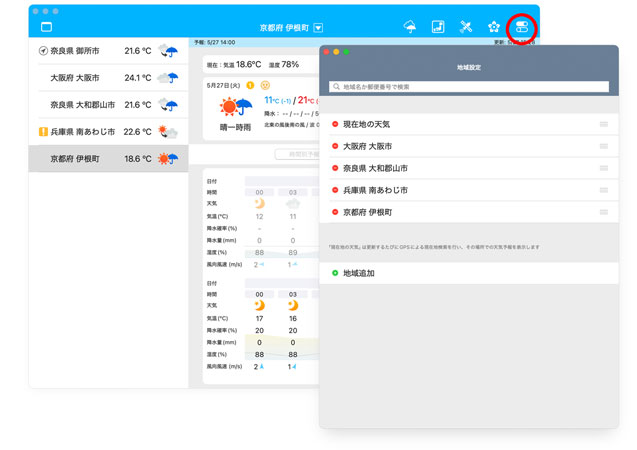Image resolution: width=637 pixels, height=450 pixels.
Task: Click the flower-shaped toolbar icon
Action: (x=494, y=27)
